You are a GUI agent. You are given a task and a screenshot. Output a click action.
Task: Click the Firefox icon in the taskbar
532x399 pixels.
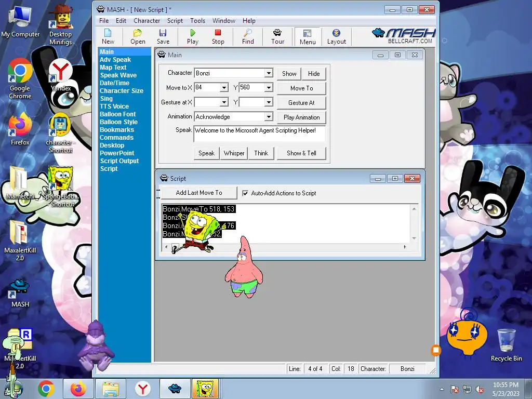[78, 389]
